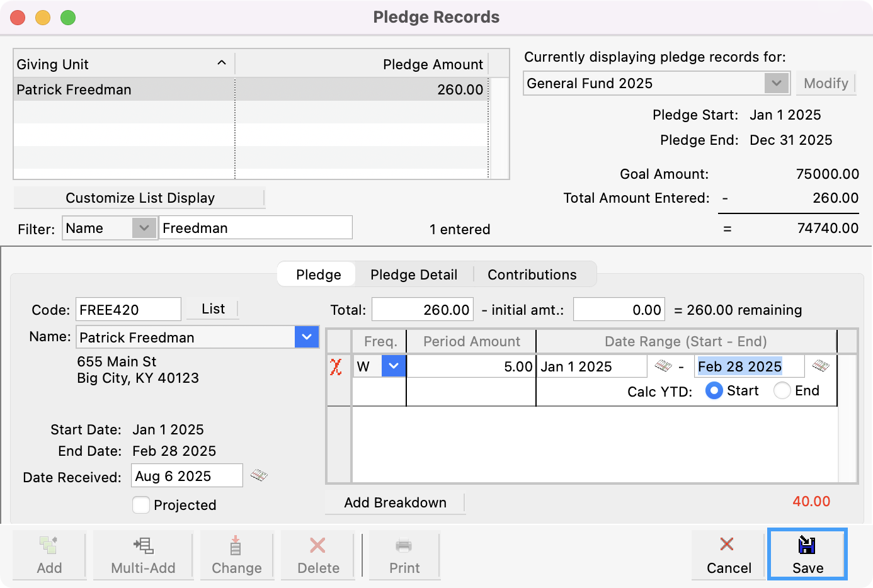
Task: Open the frequency dropdown showing W
Action: pos(394,366)
